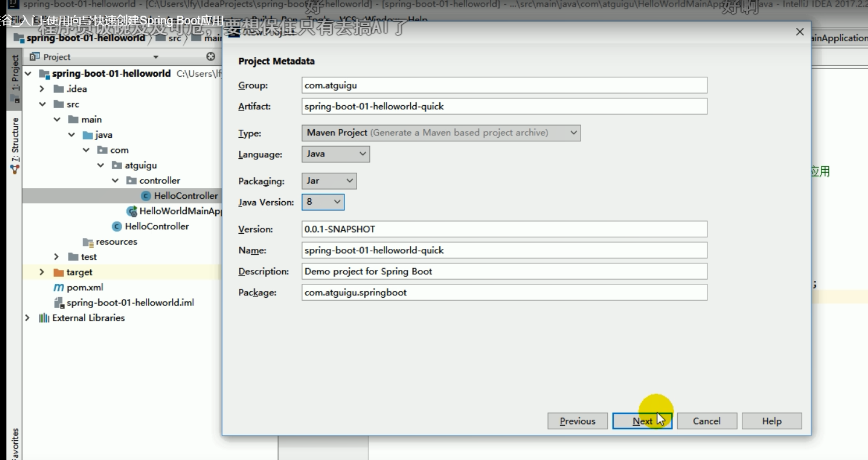The image size is (868, 460).
Task: Click the Structure tool window icon
Action: pyautogui.click(x=15, y=169)
